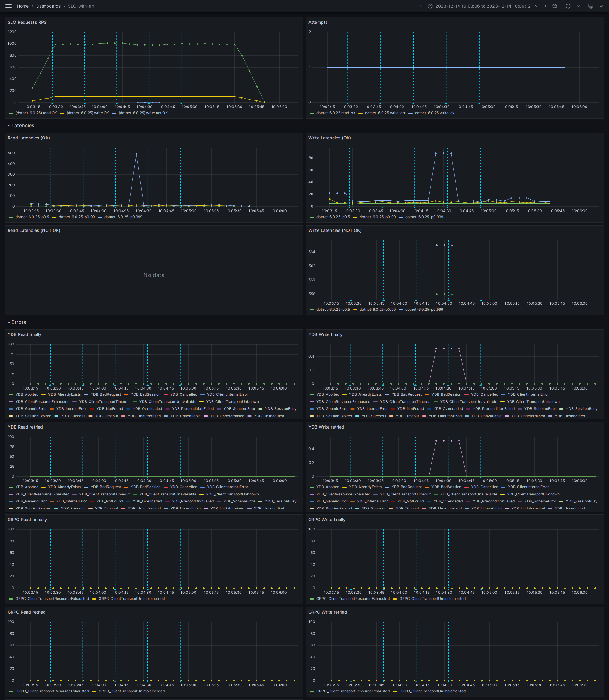The width and height of the screenshot is (609, 700).
Task: Collapse the Latencies row
Action: pos(21,126)
